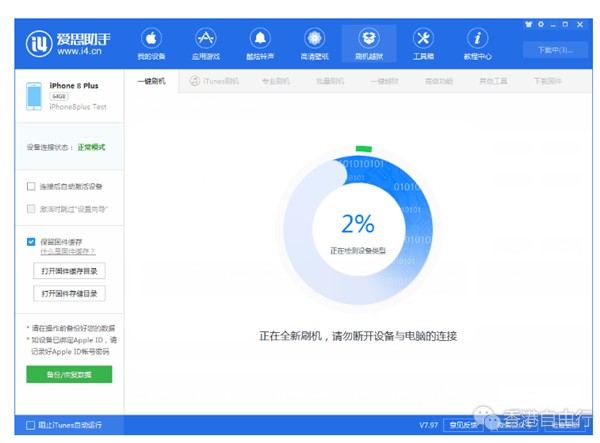
Task: Switch to the 高级功能 tab
Action: click(x=439, y=81)
